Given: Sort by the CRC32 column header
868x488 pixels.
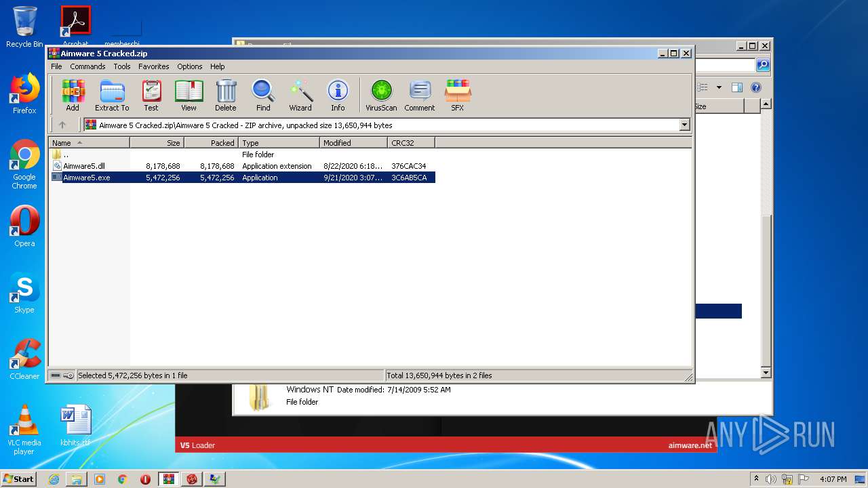Looking at the screenshot, I should [x=411, y=142].
